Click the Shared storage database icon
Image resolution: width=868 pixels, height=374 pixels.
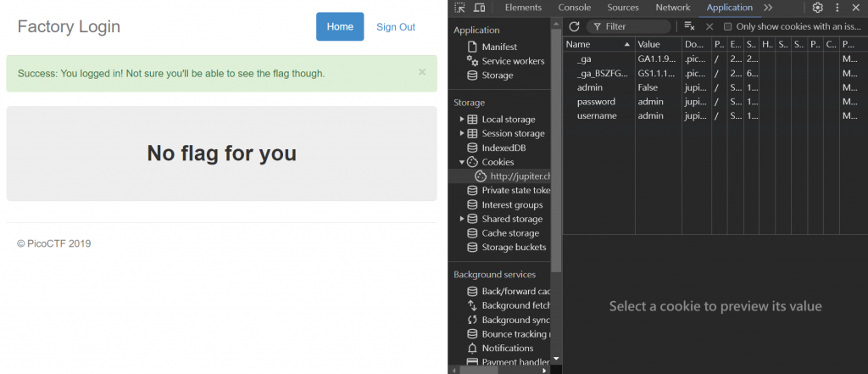tap(472, 219)
